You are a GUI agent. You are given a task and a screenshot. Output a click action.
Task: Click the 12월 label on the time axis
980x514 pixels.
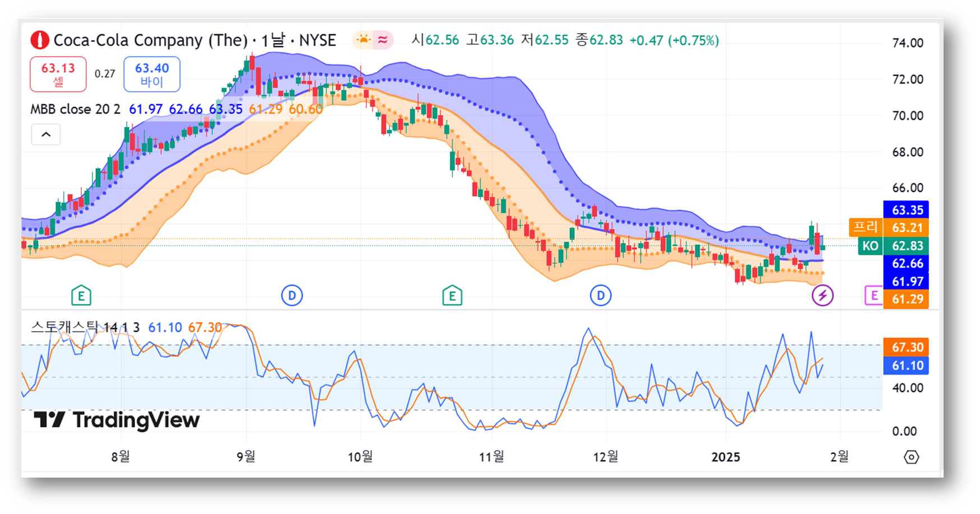pyautogui.click(x=606, y=457)
